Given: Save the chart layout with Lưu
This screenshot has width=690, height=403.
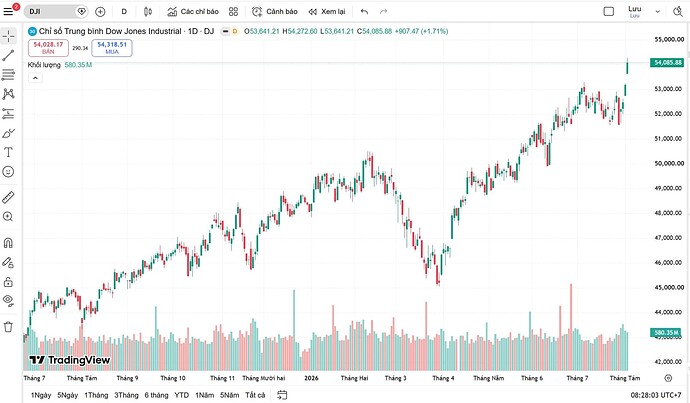Looking at the screenshot, I should (x=635, y=11).
